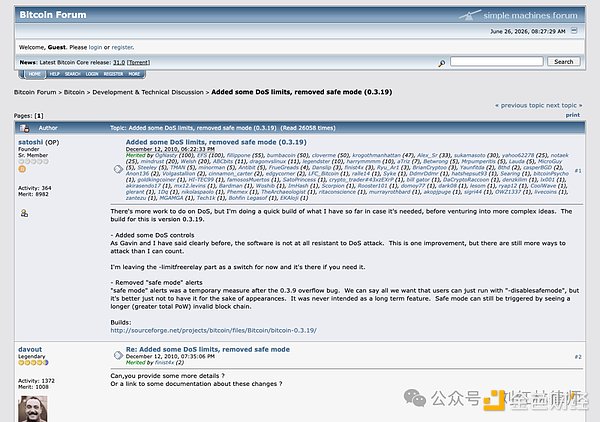Open Bohfin Legasof's profile in merit list
The width and height of the screenshot is (600, 422).
(248, 198)
